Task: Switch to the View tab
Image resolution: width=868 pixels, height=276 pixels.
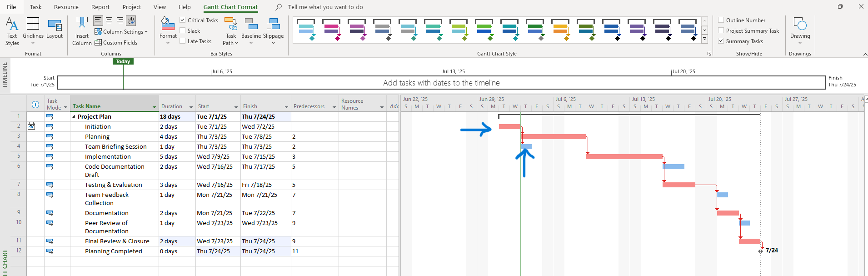Action: point(160,7)
